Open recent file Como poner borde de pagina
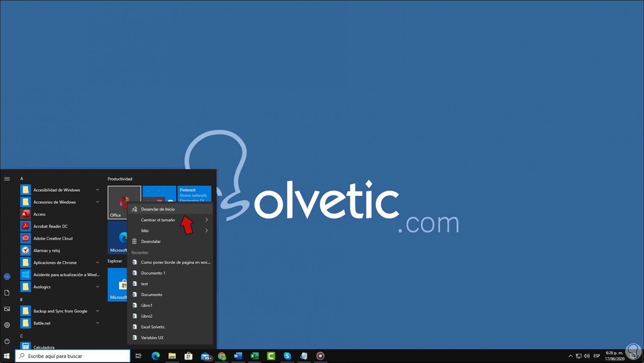 170,262
